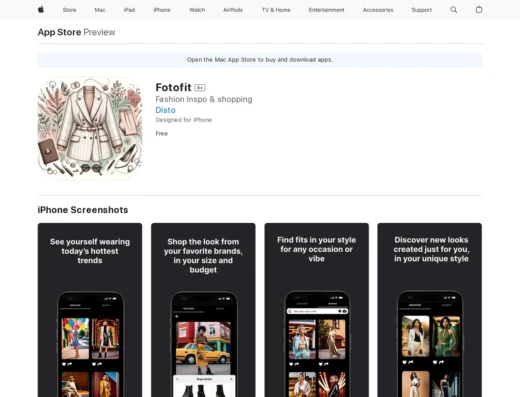520x397 pixels.
Task: Open the Disto developer link
Action: [165, 110]
